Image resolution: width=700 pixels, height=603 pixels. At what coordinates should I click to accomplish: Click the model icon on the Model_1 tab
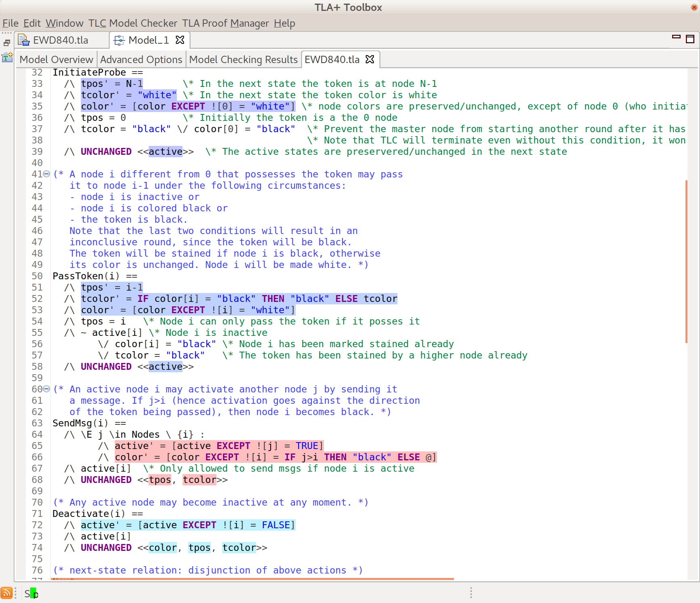(119, 40)
